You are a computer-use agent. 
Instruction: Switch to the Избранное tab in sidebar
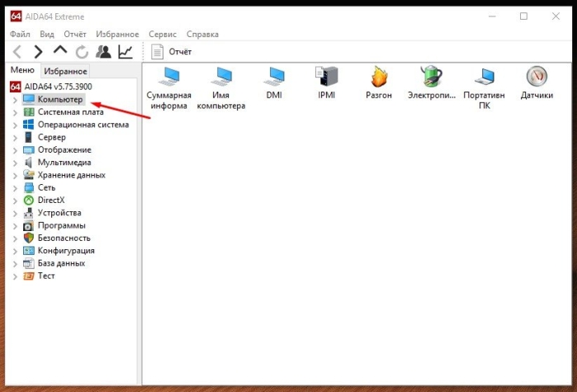[x=65, y=71]
